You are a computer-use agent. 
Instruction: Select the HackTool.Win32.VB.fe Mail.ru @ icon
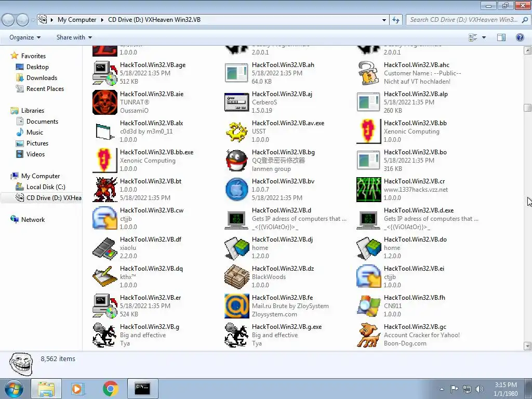(x=237, y=306)
